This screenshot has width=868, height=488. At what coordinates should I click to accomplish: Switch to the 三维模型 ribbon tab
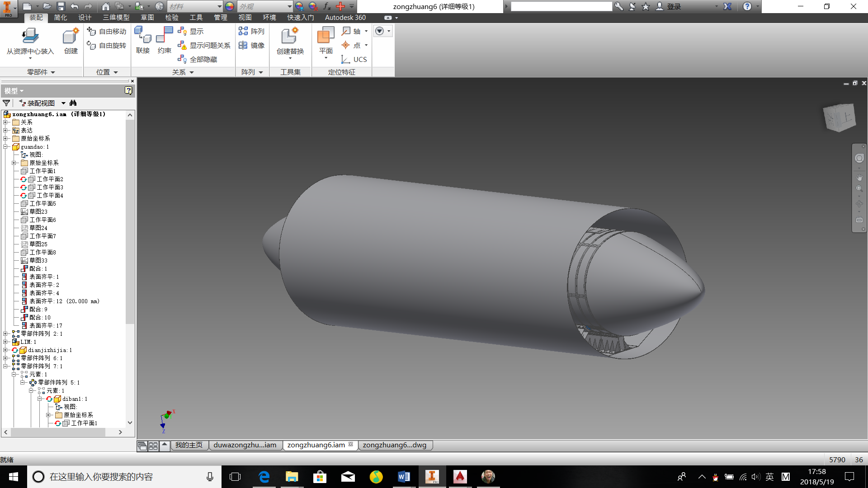click(116, 17)
